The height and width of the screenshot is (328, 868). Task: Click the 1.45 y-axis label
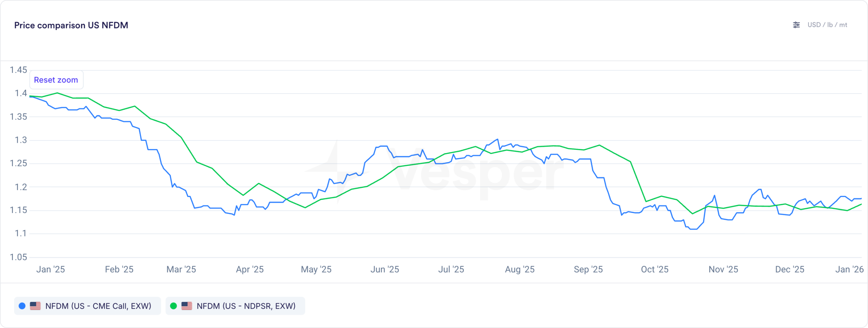pos(18,70)
